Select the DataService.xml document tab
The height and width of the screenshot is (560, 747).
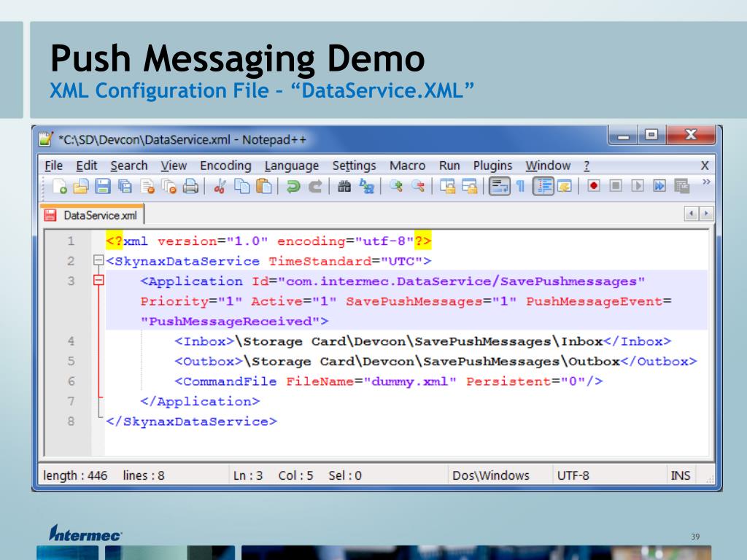coord(92,215)
